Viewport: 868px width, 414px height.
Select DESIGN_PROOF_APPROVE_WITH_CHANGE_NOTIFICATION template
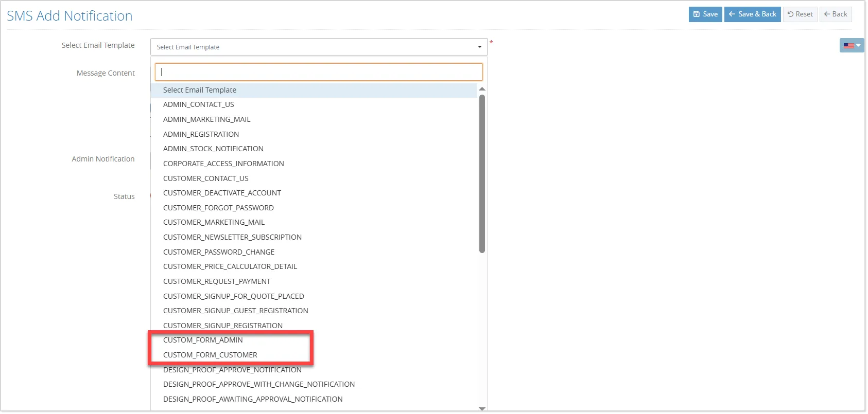tap(314, 384)
